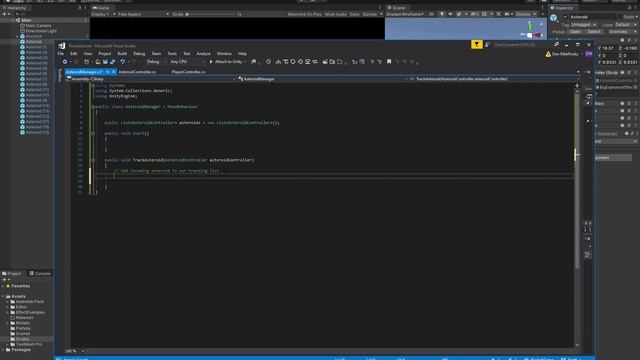The image size is (640, 360).
Task: Pin the AsteroidManager.cs tab
Action: [107, 72]
